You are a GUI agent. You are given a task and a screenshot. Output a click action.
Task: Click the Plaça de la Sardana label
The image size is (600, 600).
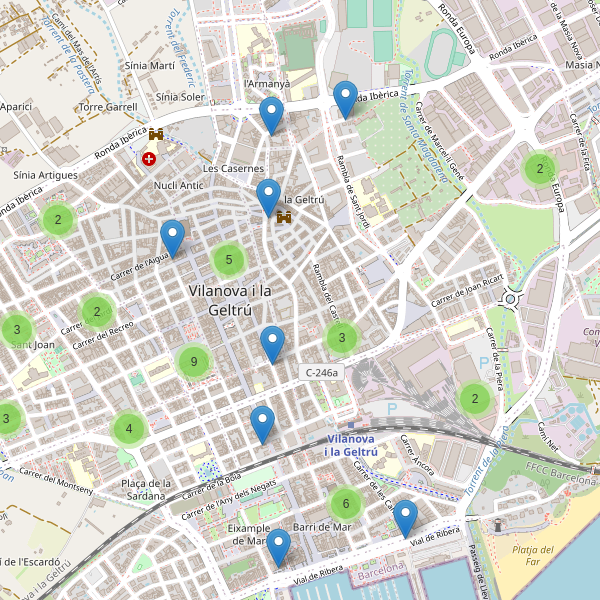click(x=146, y=490)
